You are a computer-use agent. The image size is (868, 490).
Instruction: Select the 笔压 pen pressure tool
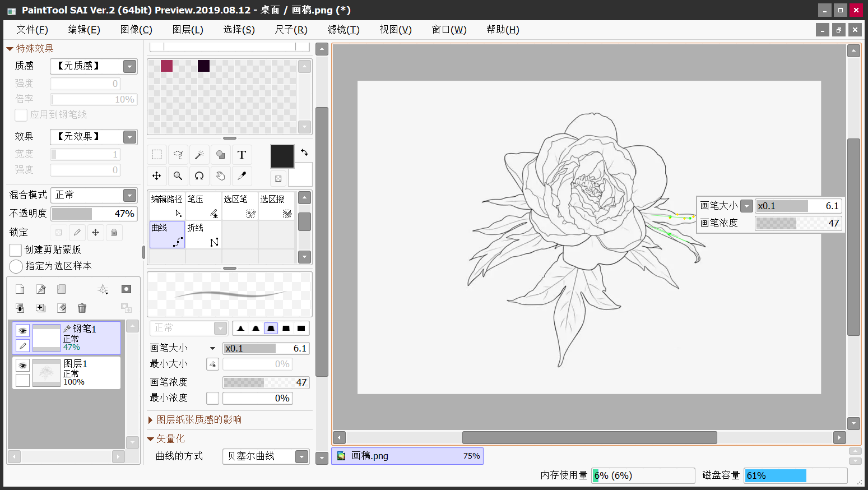click(203, 206)
